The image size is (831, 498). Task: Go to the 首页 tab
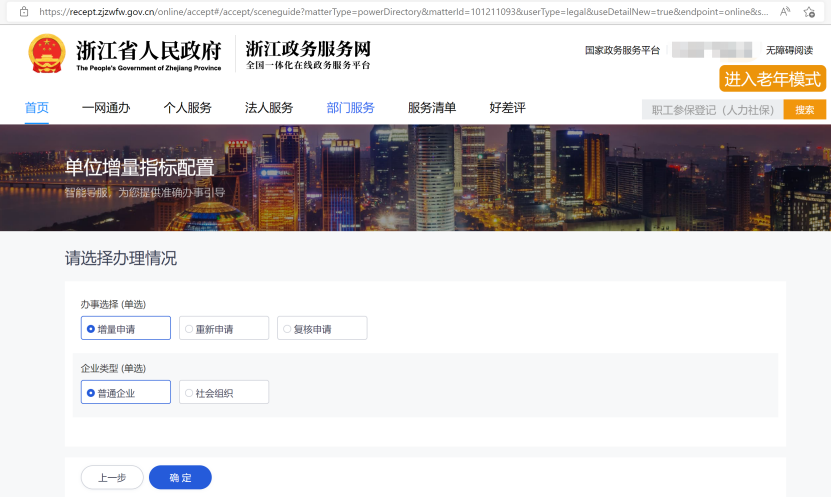[36, 108]
